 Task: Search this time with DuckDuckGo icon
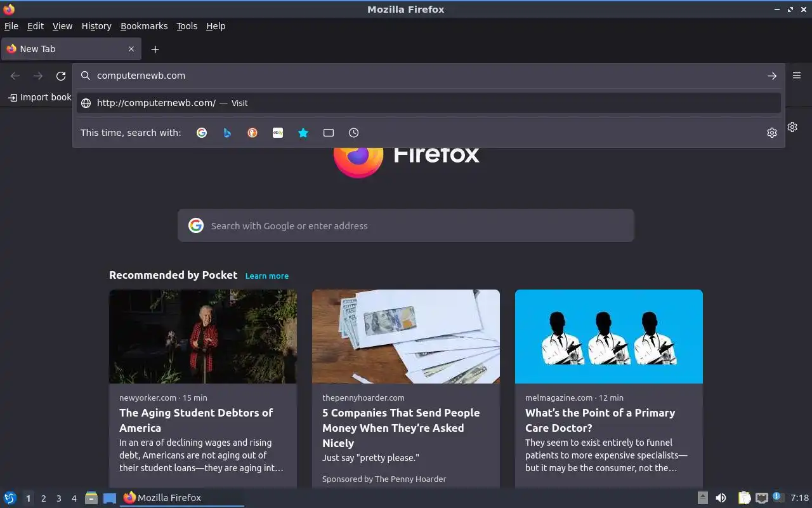click(252, 133)
